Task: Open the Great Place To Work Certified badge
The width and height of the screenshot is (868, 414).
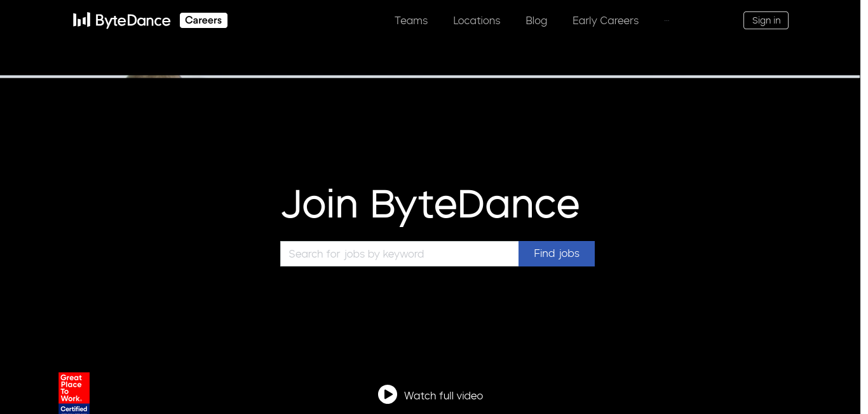Action: click(74, 393)
